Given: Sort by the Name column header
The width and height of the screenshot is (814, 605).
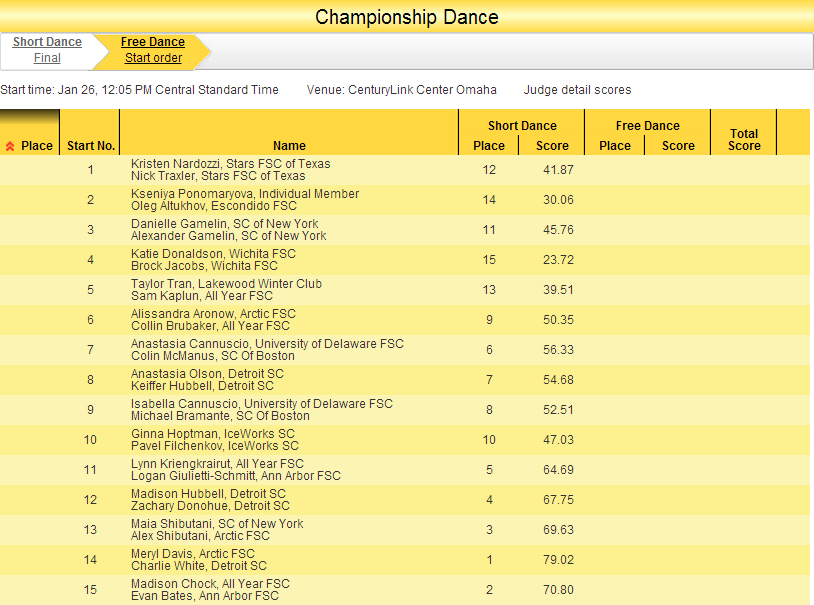Looking at the screenshot, I should [x=289, y=146].
